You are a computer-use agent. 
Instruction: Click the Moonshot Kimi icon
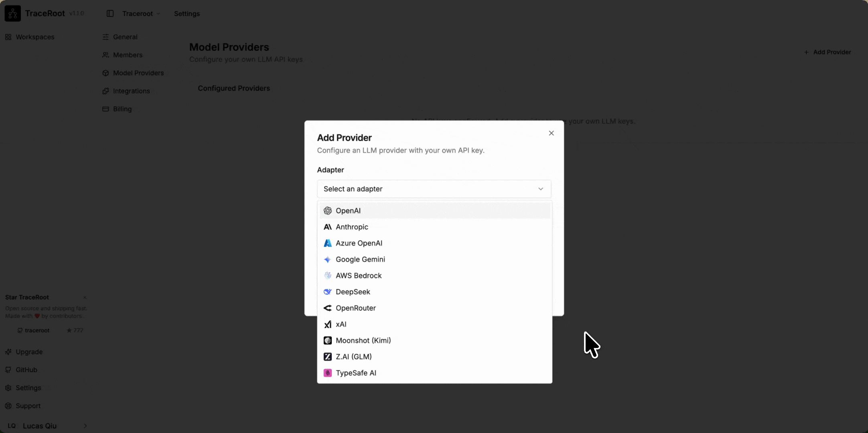click(x=328, y=340)
